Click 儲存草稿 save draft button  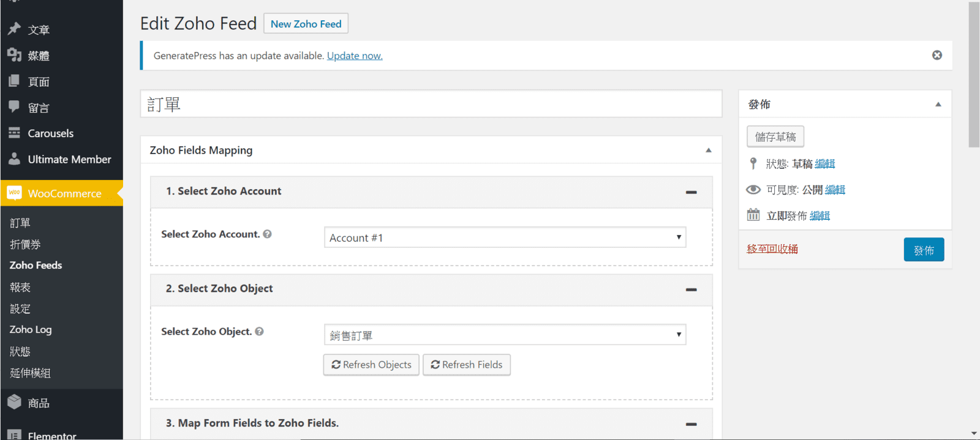[x=775, y=136]
